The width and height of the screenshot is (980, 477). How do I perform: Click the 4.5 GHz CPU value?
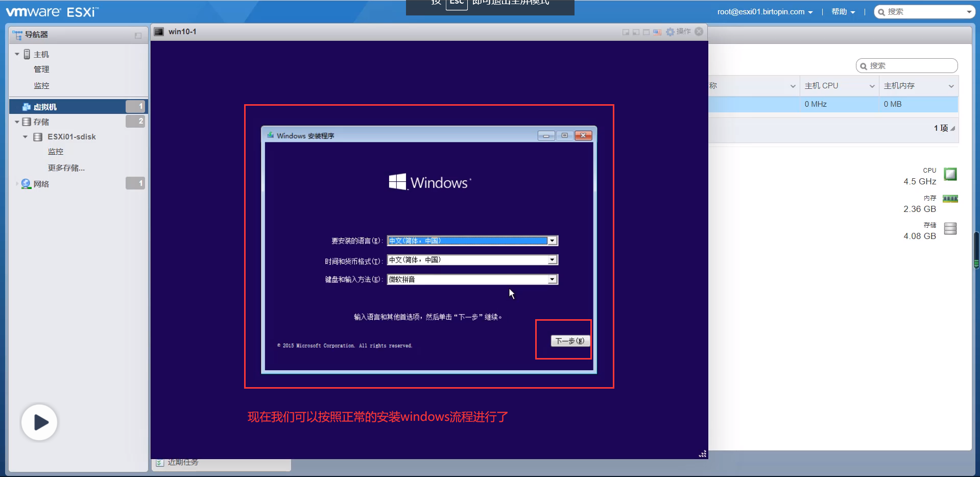click(x=920, y=181)
